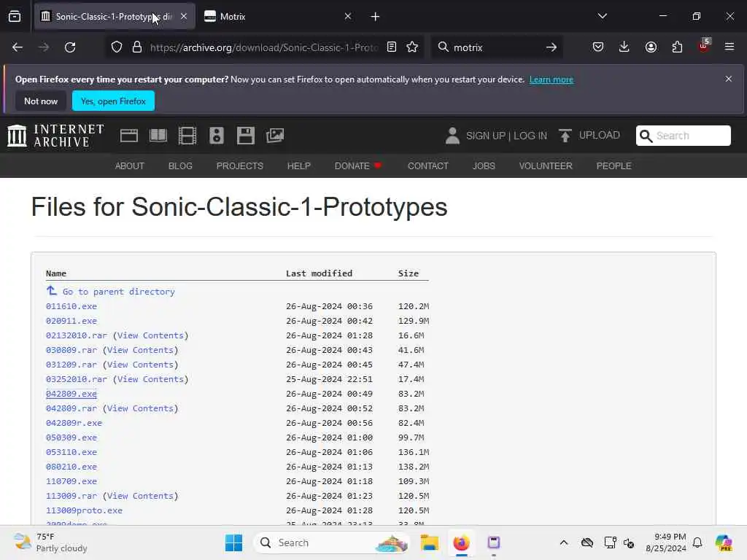Follow the Learn more link
747x560 pixels.
551,79
